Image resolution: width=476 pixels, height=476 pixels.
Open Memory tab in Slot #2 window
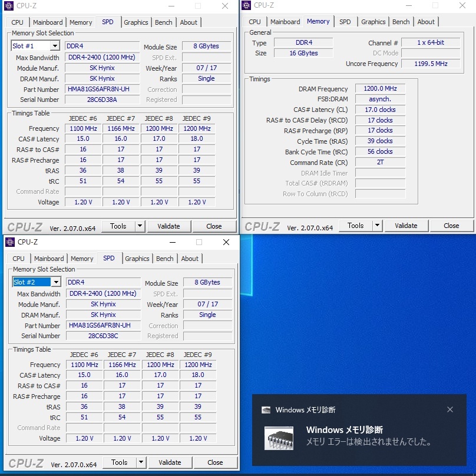pos(82,259)
